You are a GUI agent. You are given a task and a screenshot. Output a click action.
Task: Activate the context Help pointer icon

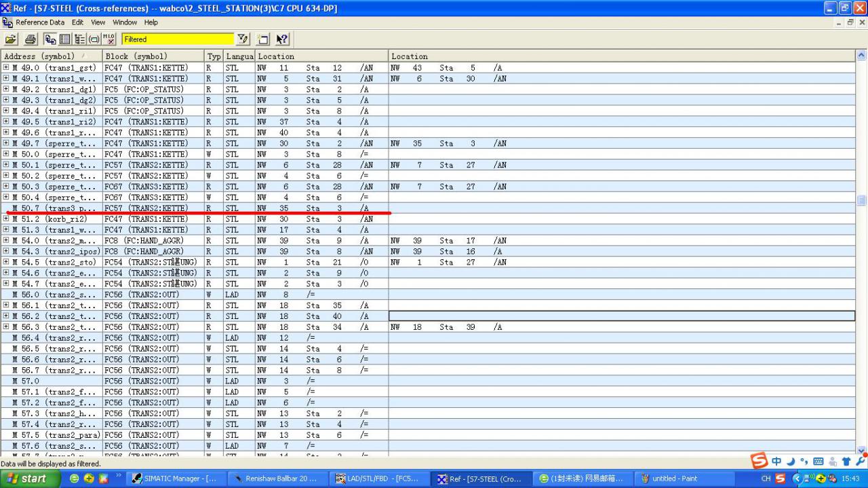pos(282,39)
